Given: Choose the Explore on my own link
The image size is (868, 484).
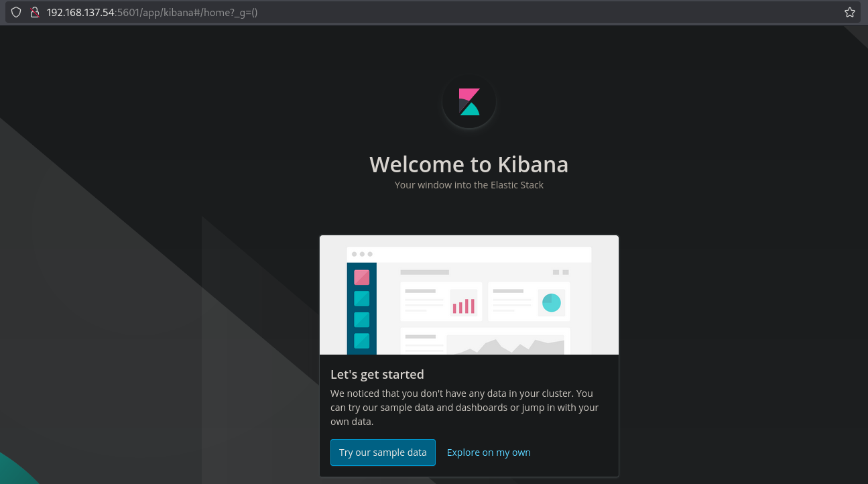Looking at the screenshot, I should click(x=489, y=452).
